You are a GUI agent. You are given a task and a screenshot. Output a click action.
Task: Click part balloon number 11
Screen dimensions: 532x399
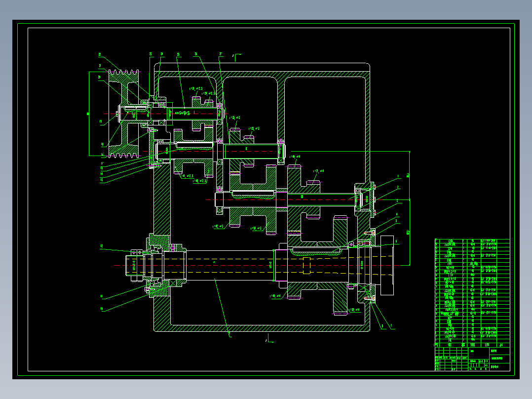tap(102, 296)
